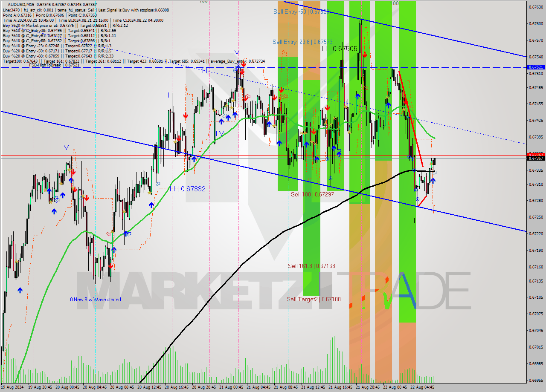Click the '21 Aug 12:45' time label

[x=314, y=388]
